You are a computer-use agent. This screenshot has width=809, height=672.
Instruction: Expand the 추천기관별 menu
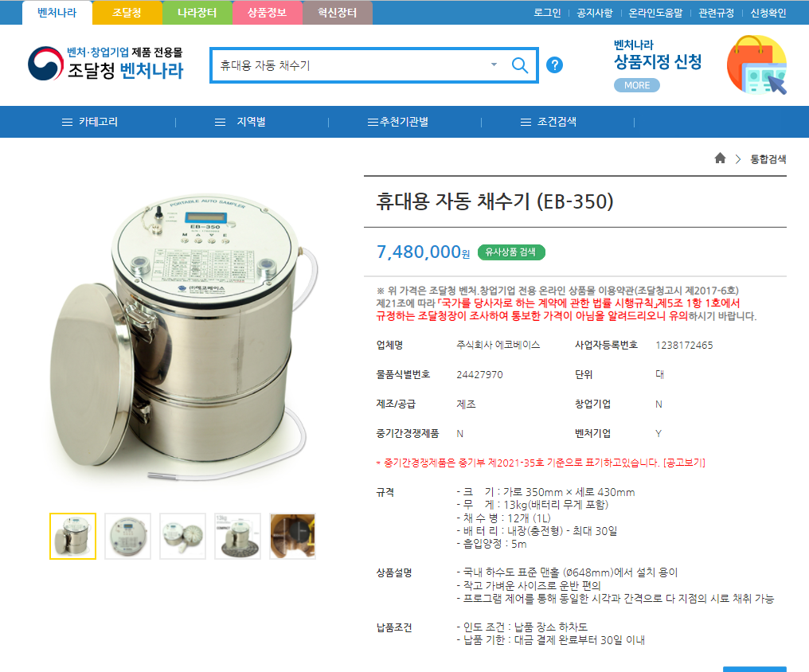point(398,122)
